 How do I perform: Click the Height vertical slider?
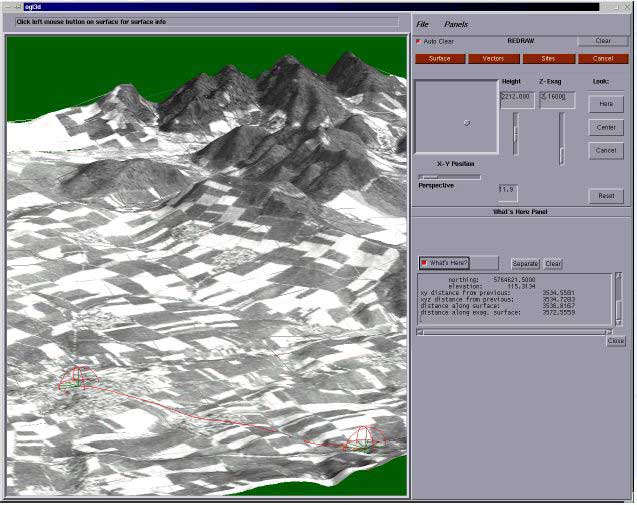click(x=516, y=134)
